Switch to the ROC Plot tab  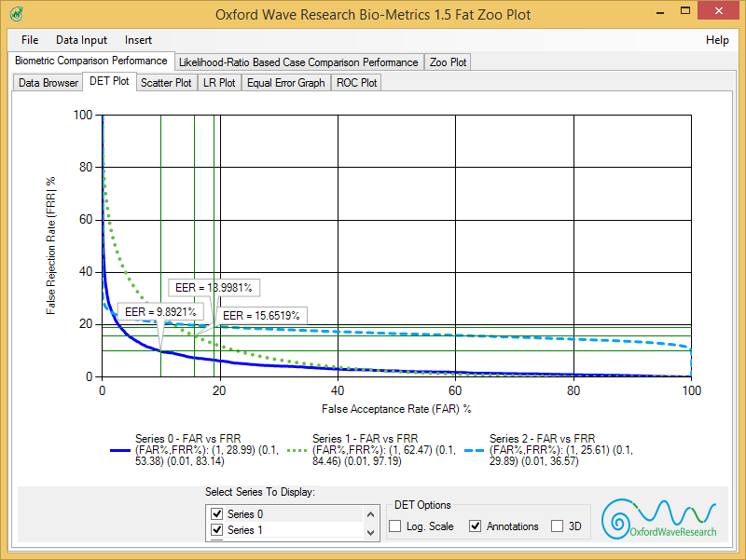[357, 83]
